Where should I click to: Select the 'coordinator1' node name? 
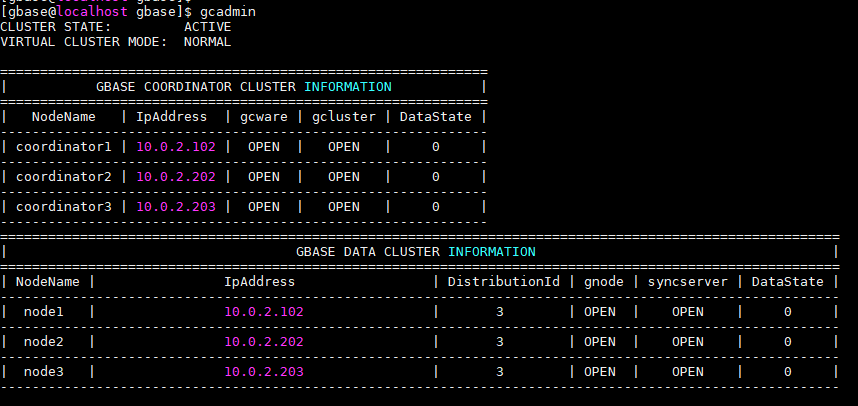63,147
